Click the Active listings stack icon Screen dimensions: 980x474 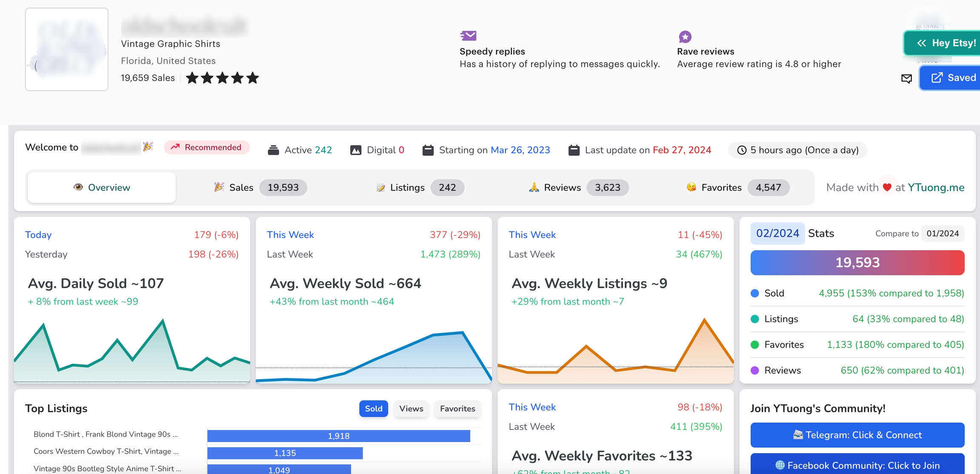coord(273,150)
